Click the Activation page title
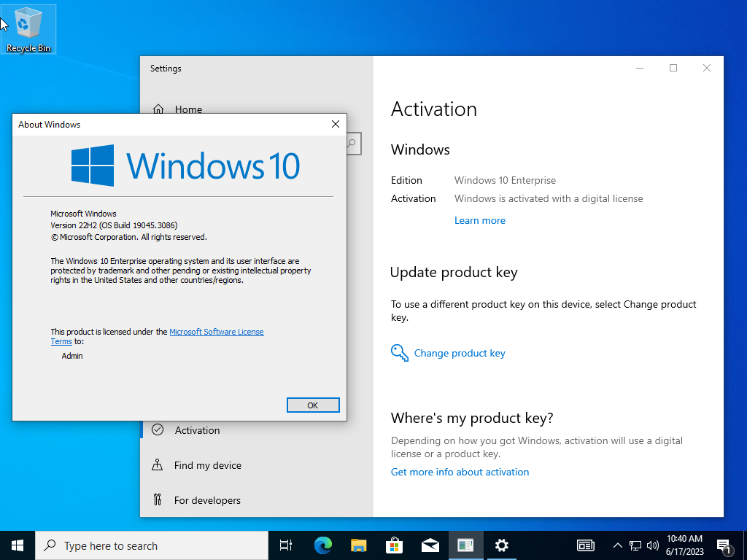747x560 pixels. pos(433,109)
